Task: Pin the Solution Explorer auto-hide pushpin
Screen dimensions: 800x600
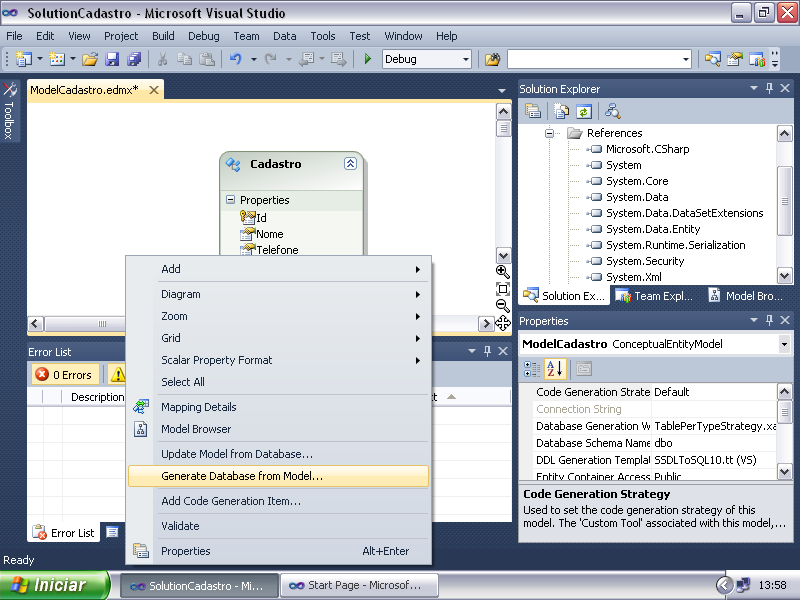Action: 769,89
